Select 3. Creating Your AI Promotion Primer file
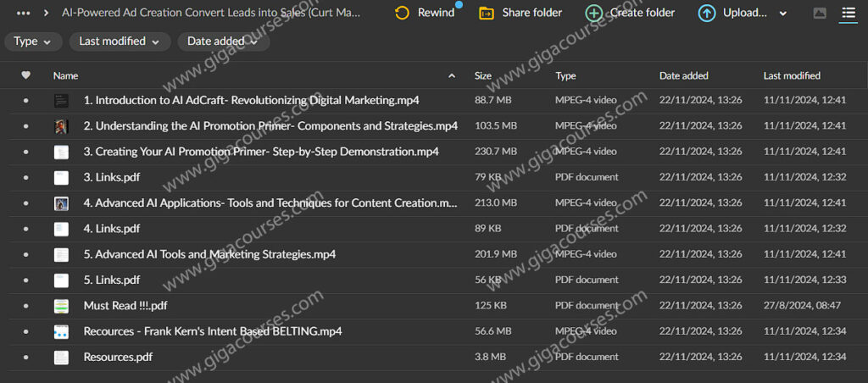868x383 pixels. [261, 152]
